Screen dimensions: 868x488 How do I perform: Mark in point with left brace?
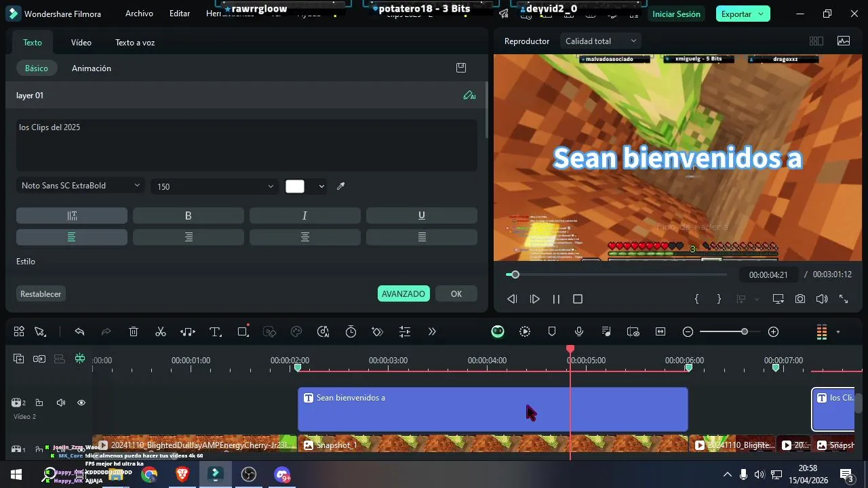click(696, 299)
